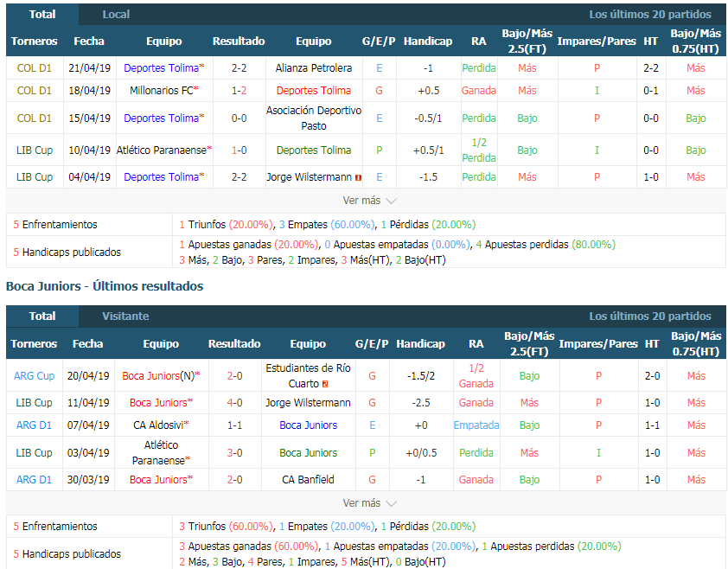Click 1/2 Perdida on 10/04/19 row
The image size is (728, 569).
(x=479, y=150)
